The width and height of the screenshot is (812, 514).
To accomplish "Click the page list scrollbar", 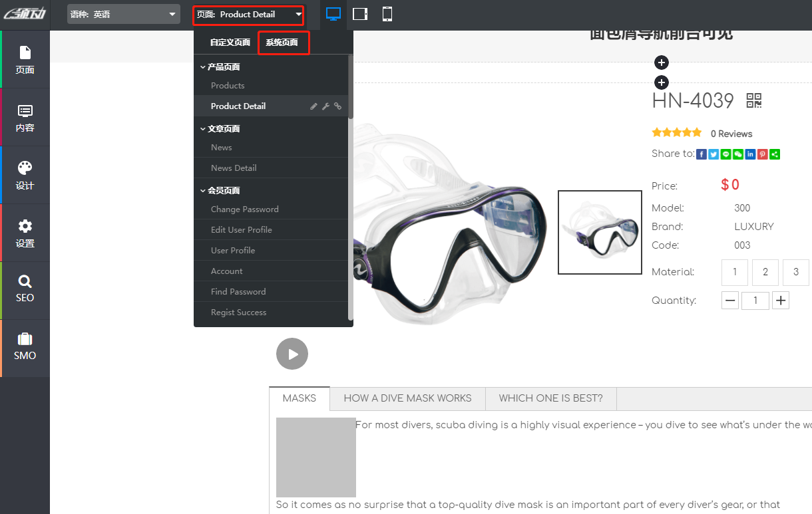I will [351, 86].
